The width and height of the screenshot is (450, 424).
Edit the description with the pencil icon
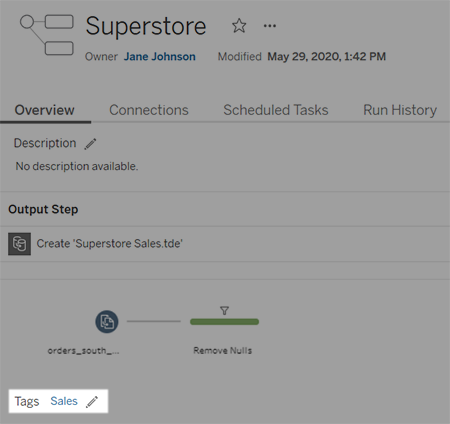point(90,144)
